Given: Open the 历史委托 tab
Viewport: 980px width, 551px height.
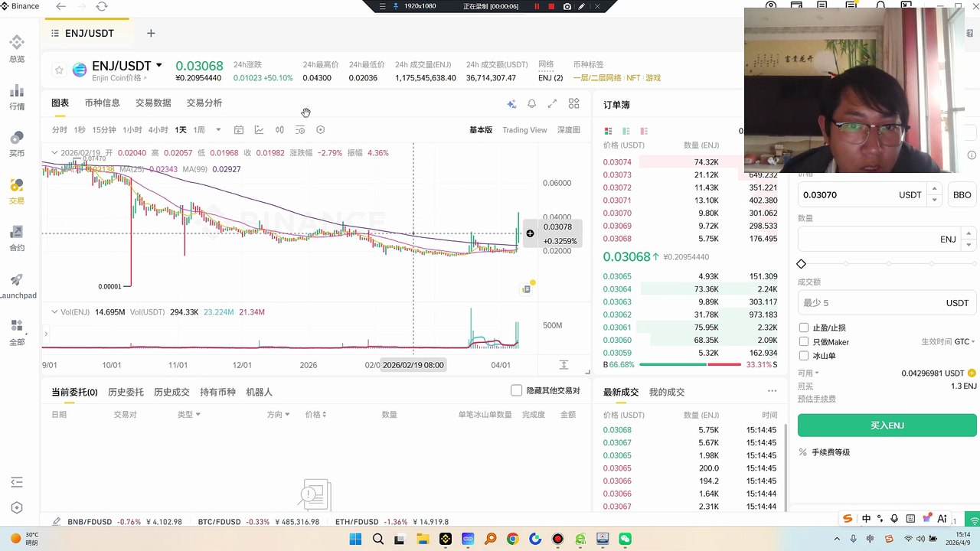Looking at the screenshot, I should 126,392.
